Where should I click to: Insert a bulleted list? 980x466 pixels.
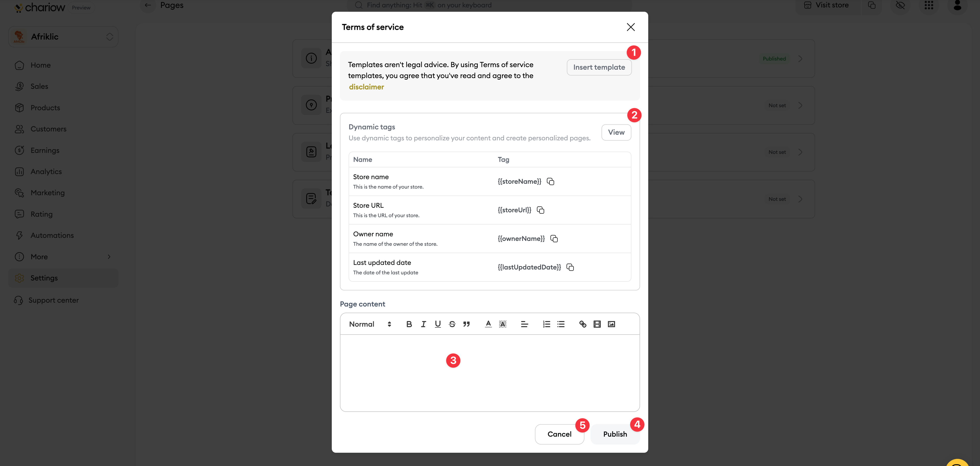click(x=561, y=324)
